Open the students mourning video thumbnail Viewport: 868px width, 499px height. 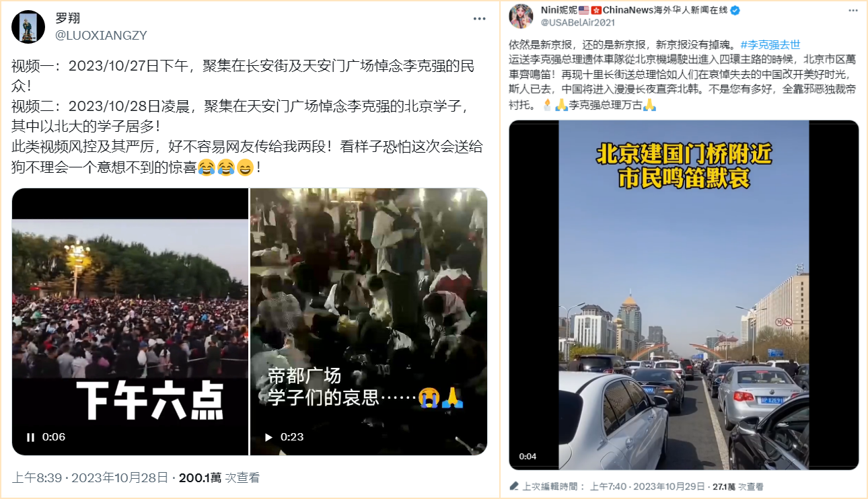(x=369, y=321)
